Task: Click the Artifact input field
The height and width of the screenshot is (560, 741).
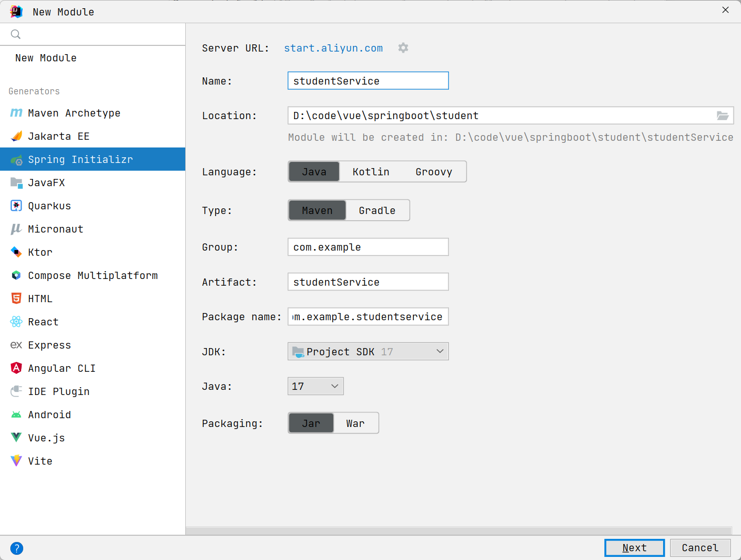Action: [368, 282]
